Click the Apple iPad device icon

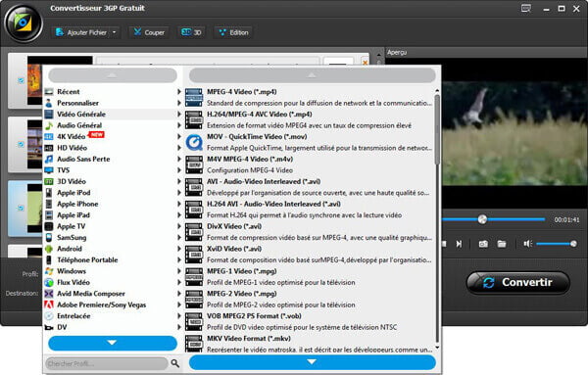[49, 215]
